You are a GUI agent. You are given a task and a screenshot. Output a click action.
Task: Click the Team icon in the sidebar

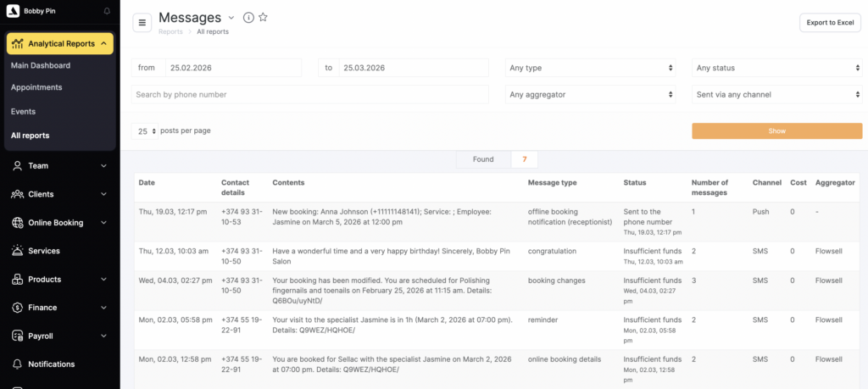[x=17, y=166]
